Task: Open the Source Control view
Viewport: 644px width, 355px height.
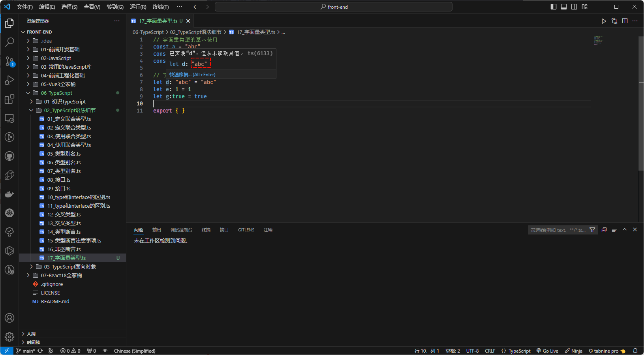Action: coord(9,61)
